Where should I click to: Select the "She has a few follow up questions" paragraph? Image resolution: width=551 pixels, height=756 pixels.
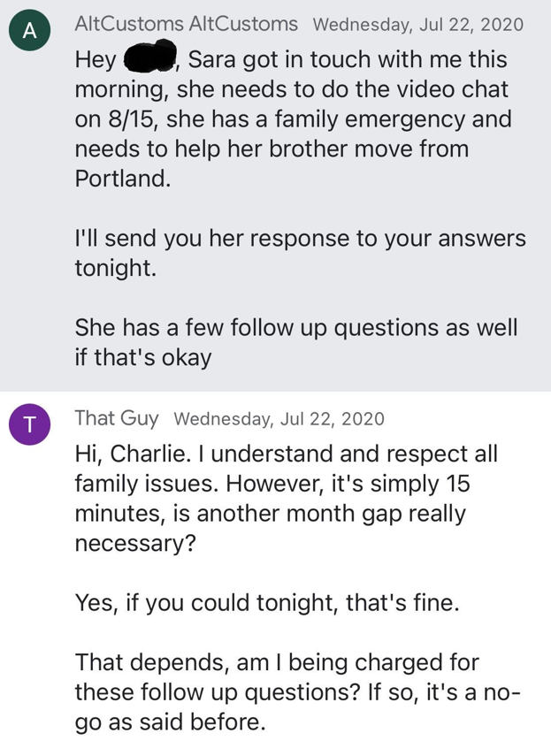[x=296, y=342]
